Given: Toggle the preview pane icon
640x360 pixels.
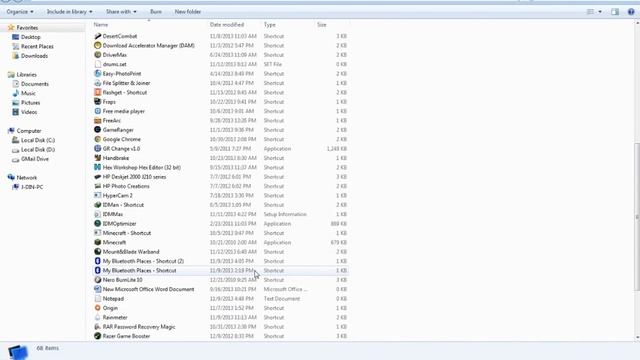Looking at the screenshot, I should point(615,12).
